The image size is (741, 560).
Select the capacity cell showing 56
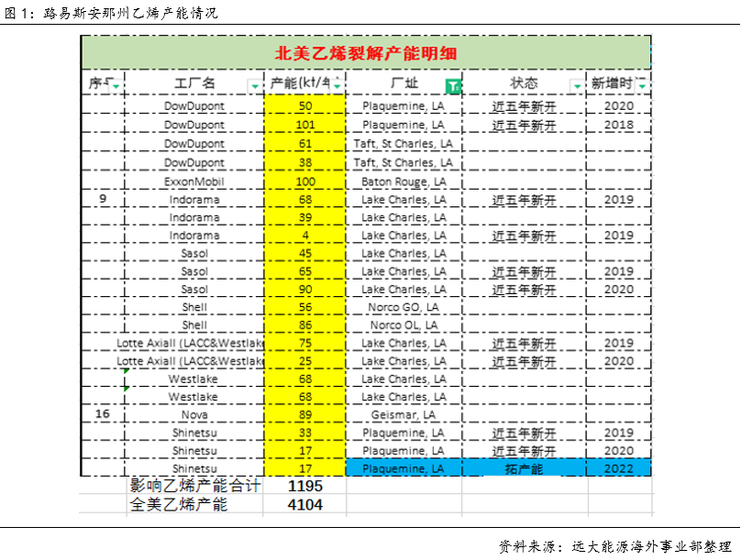click(305, 307)
